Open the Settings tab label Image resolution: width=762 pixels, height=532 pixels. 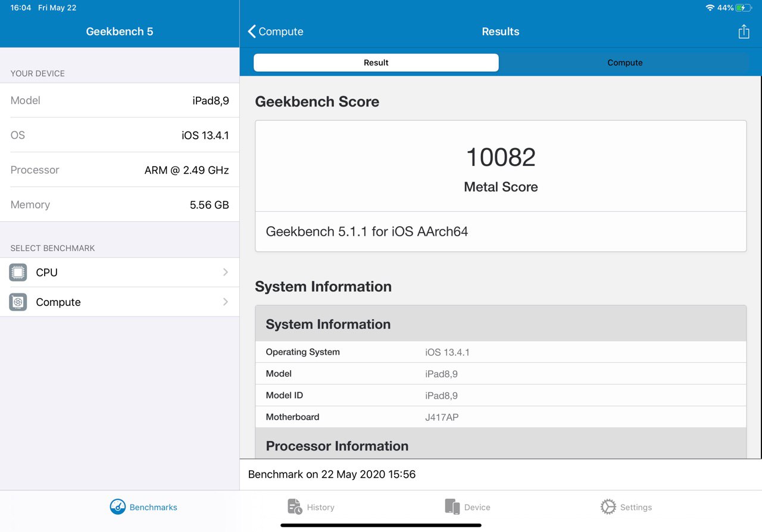[636, 508]
